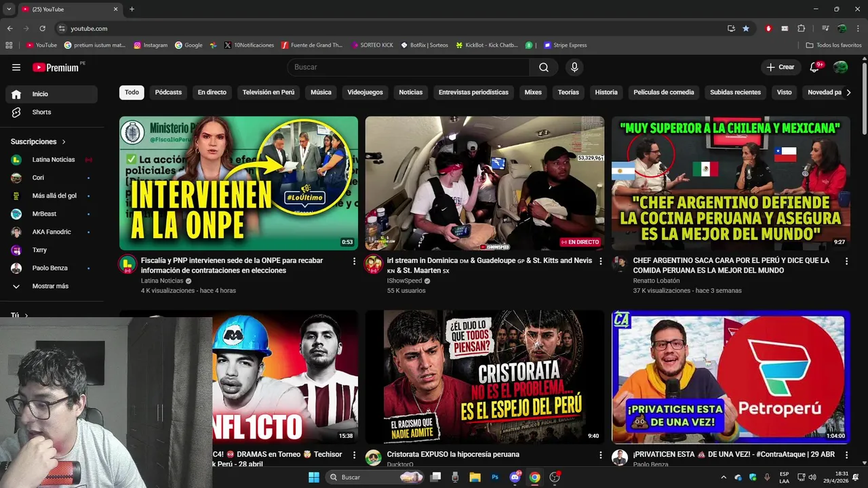Open the hamburger guide menu

pos(16,67)
